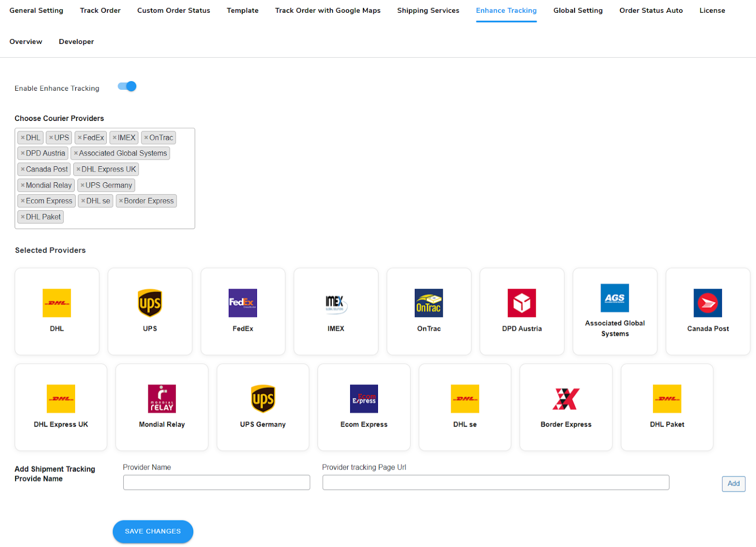This screenshot has width=756, height=547.
Task: Click the UPS Germany logo
Action: tap(263, 399)
